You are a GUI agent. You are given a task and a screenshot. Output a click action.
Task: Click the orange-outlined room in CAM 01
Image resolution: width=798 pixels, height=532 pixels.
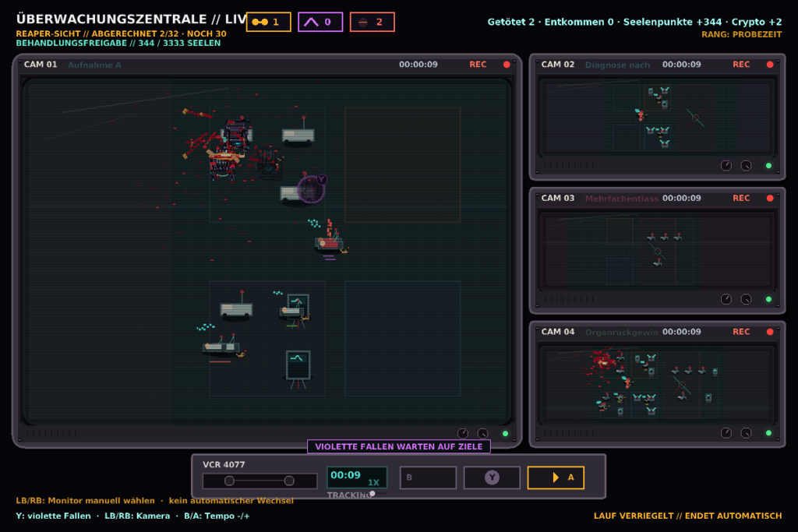403,165
